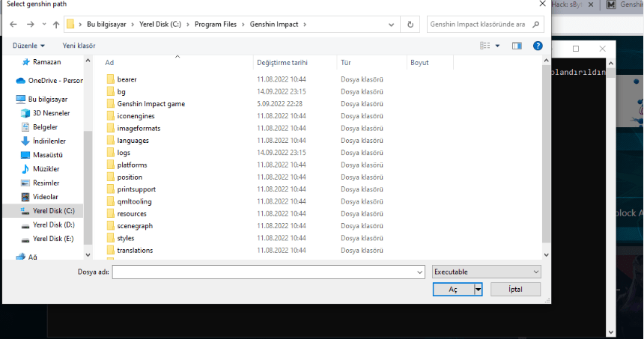Open OneDrive - Personal in sidebar
This screenshot has width=644, height=339.
pyautogui.click(x=49, y=80)
